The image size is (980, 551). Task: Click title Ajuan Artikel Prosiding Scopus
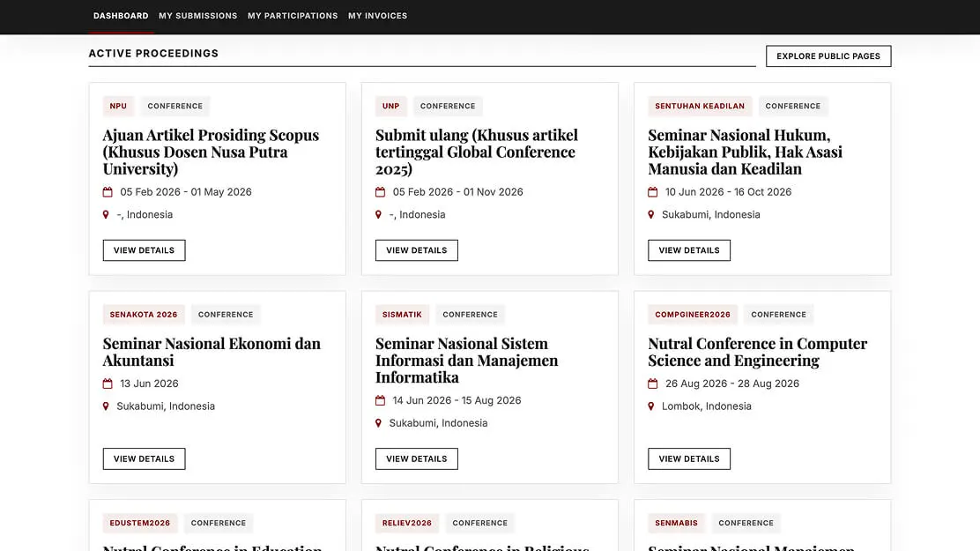pyautogui.click(x=212, y=152)
